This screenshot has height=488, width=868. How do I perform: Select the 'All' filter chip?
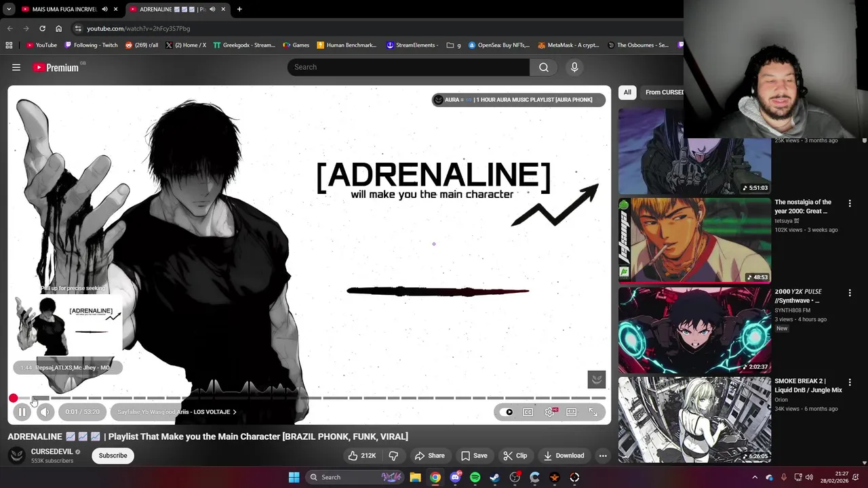click(x=627, y=92)
